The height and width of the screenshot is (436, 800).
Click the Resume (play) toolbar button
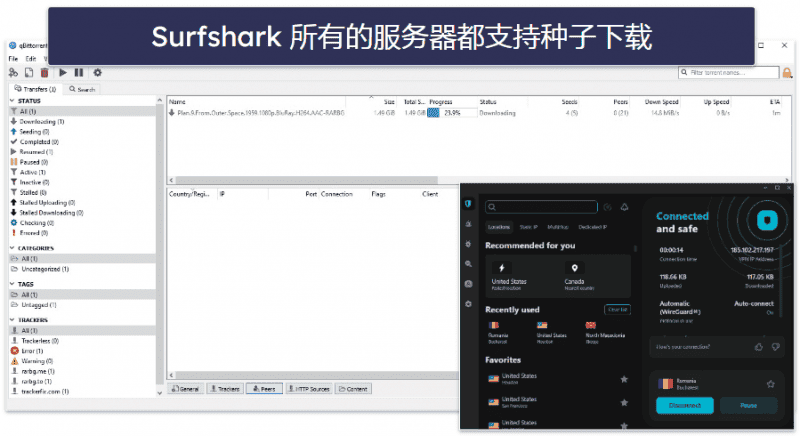63,73
